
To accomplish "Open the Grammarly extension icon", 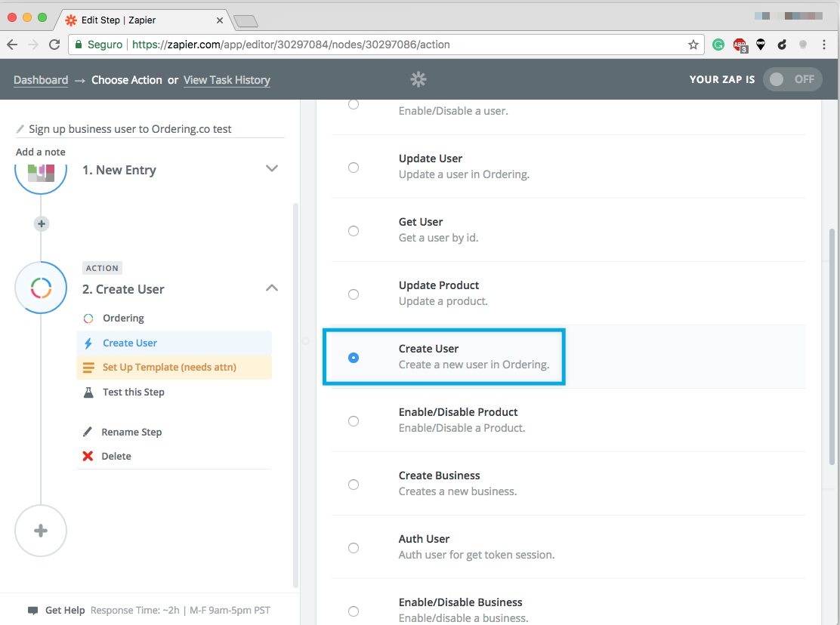I will (718, 45).
